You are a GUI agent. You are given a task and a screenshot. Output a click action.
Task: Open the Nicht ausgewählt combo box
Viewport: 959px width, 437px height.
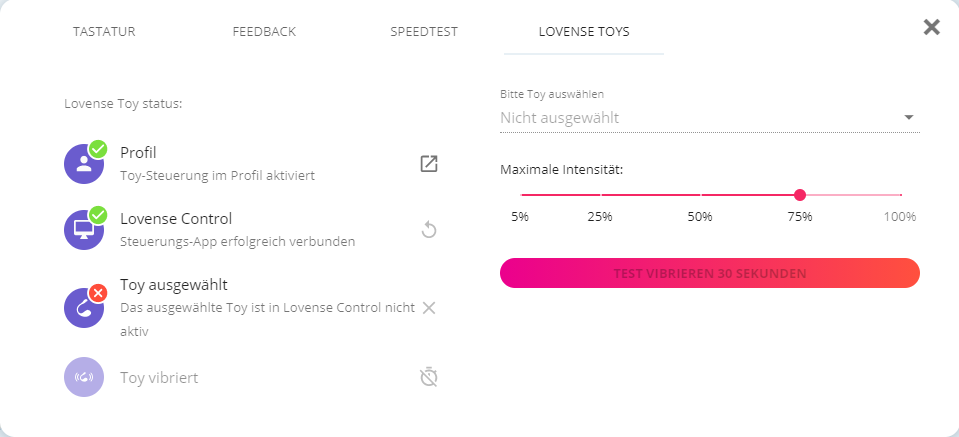[700, 118]
